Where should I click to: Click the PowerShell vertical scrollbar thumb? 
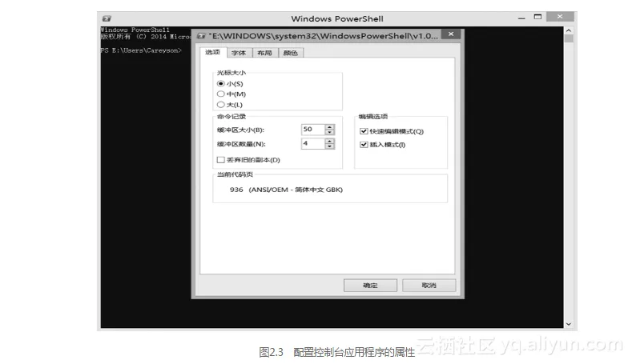(569, 39)
